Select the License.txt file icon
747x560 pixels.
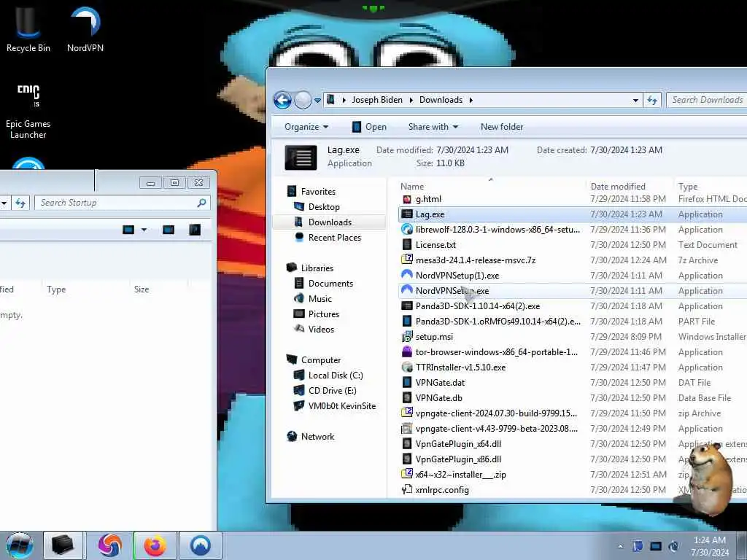pos(407,245)
